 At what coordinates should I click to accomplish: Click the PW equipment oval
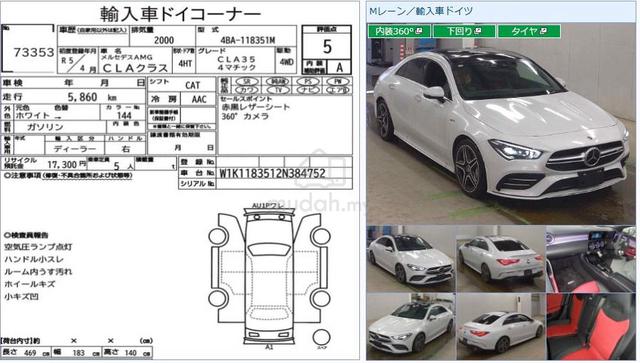338,82
